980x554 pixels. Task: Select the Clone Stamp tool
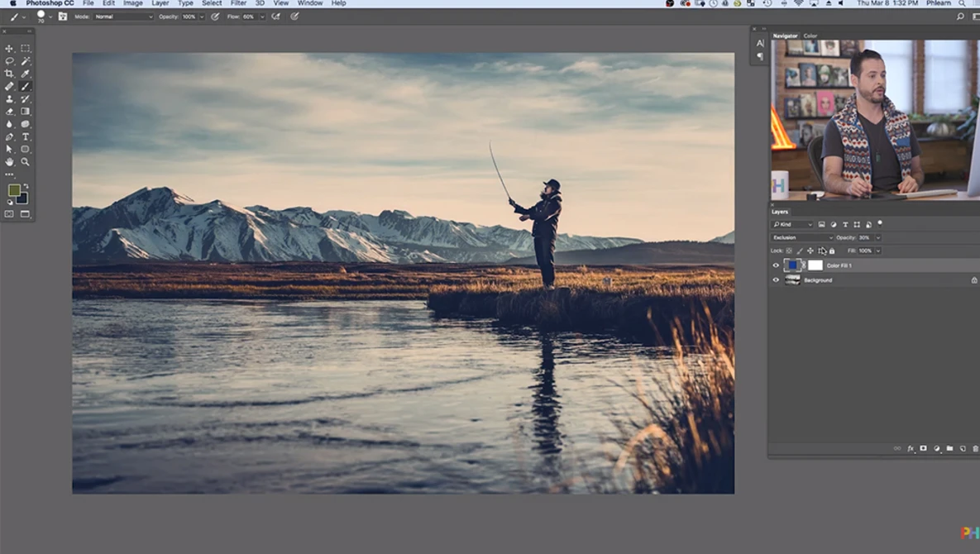[x=9, y=98]
